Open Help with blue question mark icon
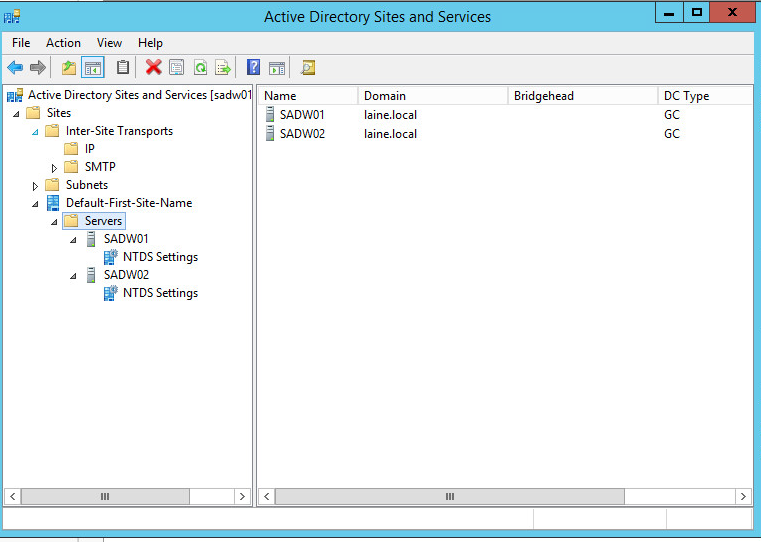761x542 pixels. pyautogui.click(x=253, y=67)
